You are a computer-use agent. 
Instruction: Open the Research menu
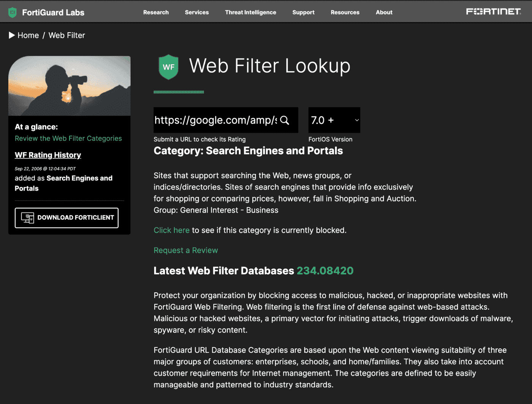pyautogui.click(x=156, y=12)
